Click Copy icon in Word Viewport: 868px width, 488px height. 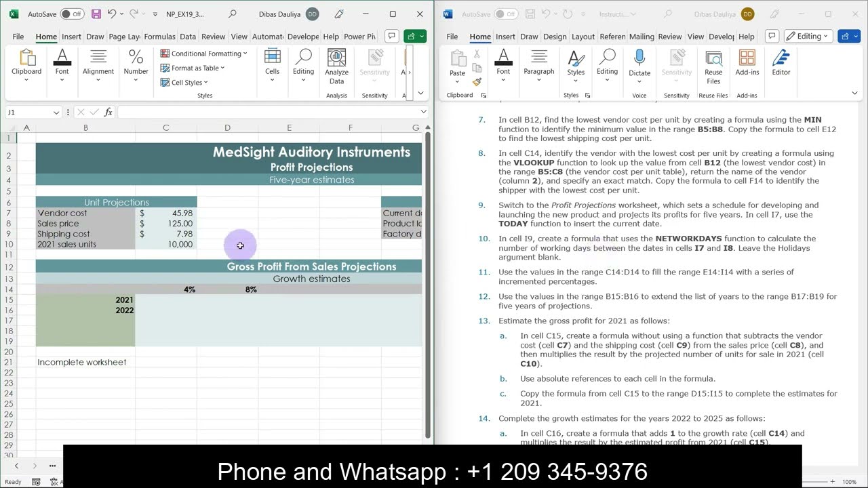click(x=477, y=68)
